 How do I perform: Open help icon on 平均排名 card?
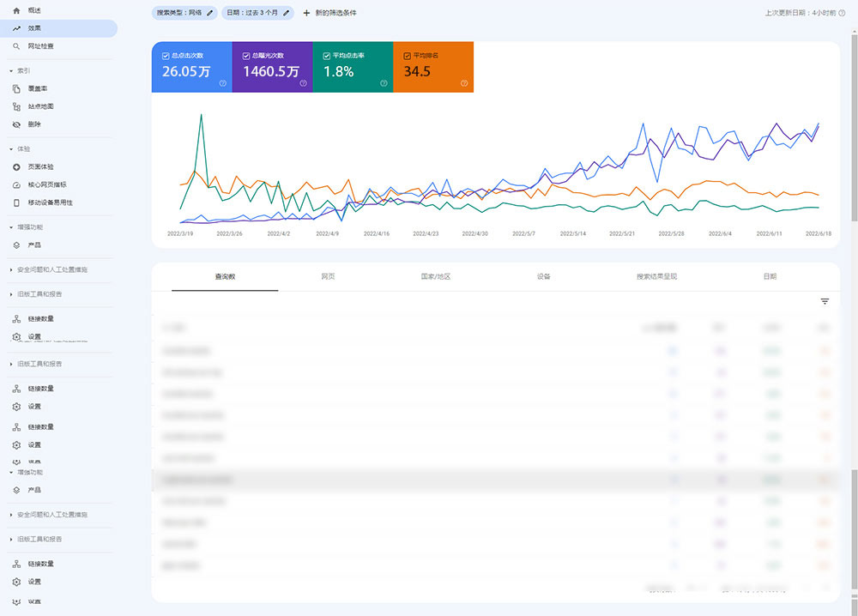click(x=464, y=83)
